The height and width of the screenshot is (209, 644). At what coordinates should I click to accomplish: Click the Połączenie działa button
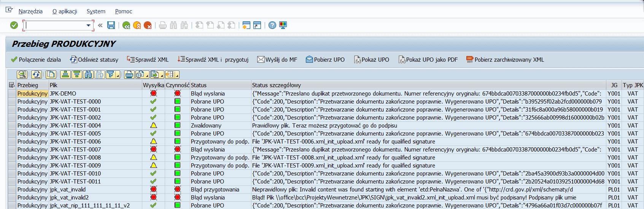[x=36, y=60]
